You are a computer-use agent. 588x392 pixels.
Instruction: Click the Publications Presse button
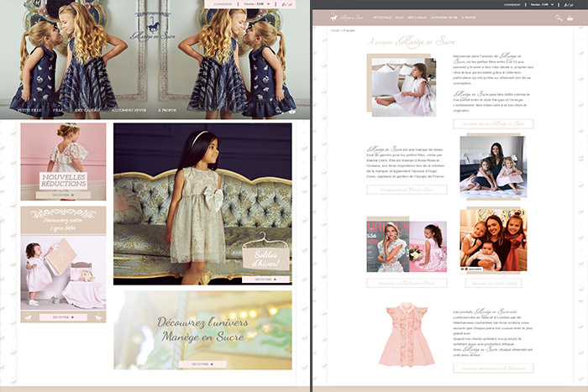coord(407,283)
